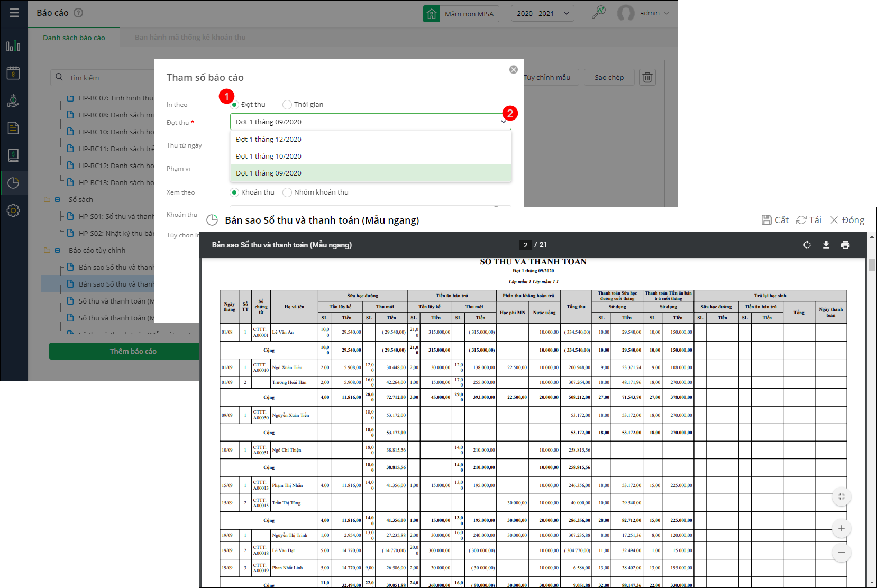This screenshot has height=588, width=877.
Task: Open the 2020 - 2021 school year dropdown
Action: tap(543, 13)
